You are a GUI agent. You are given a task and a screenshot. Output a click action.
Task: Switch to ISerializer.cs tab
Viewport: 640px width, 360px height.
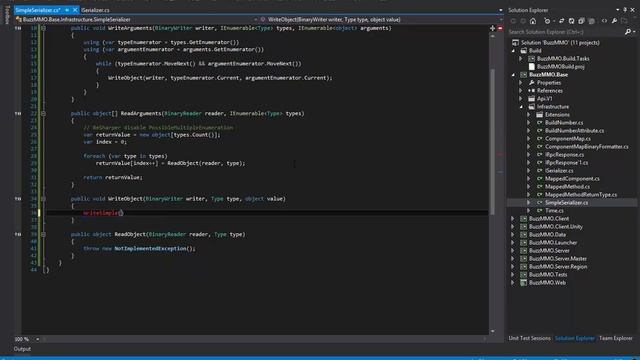click(x=95, y=10)
